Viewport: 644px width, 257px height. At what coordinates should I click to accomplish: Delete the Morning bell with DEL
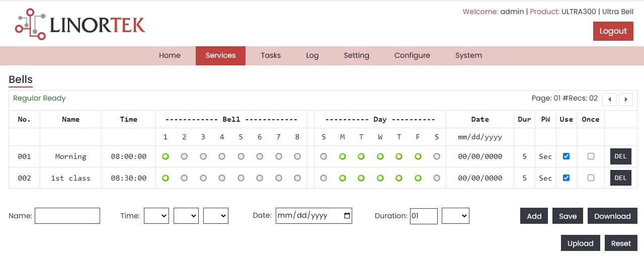pyautogui.click(x=620, y=156)
